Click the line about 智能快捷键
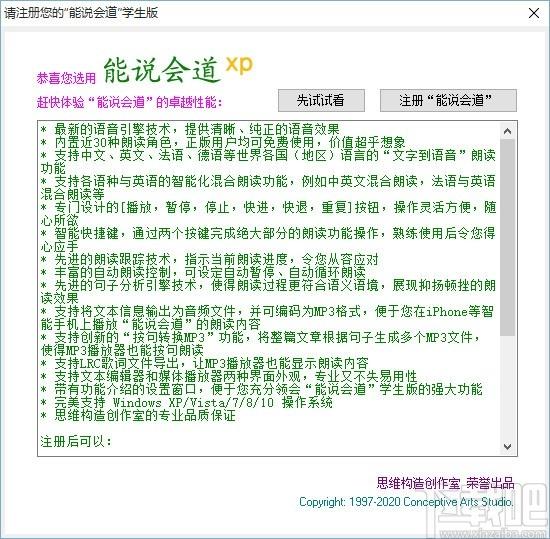The height and width of the screenshot is (539, 550). 268,240
